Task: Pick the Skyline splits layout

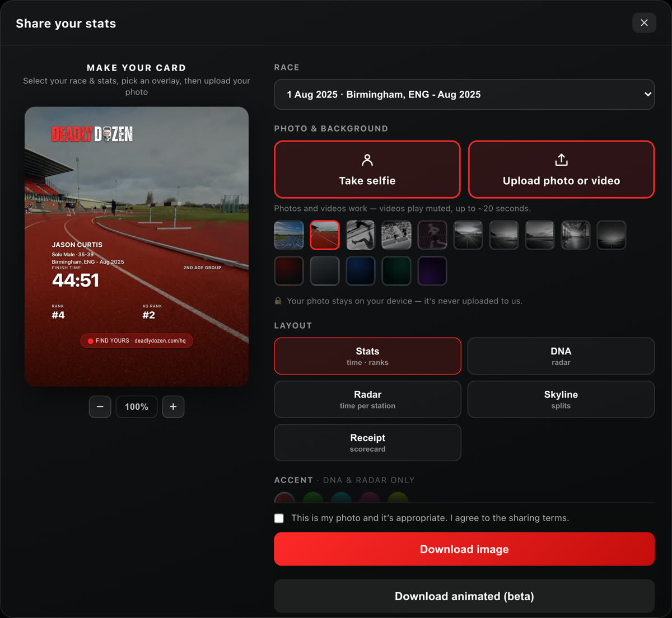Action: (561, 399)
